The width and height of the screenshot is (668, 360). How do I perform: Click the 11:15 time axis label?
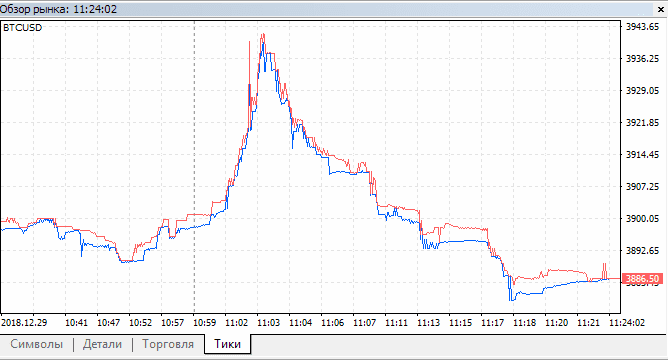[461, 323]
